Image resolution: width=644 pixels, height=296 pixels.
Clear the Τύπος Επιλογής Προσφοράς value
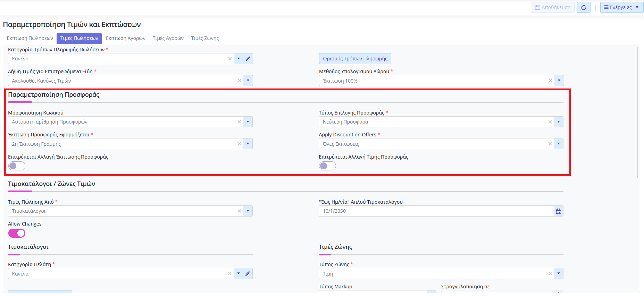point(550,122)
